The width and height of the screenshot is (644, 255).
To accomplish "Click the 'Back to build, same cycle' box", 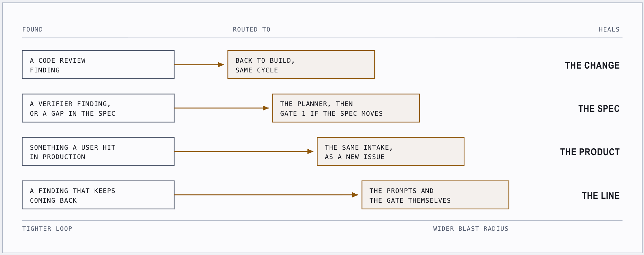I will [301, 65].
